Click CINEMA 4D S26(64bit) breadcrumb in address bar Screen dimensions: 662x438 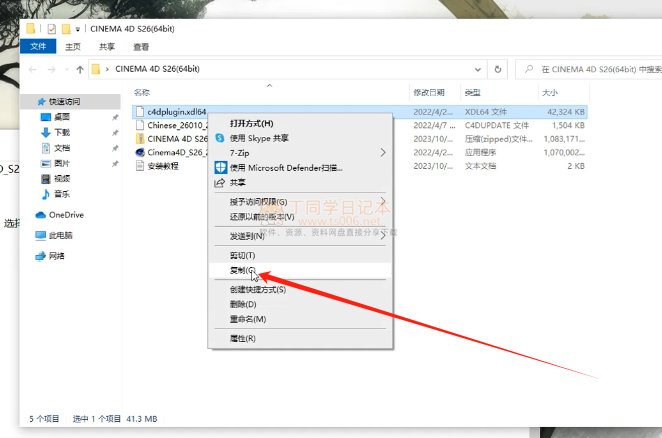click(157, 69)
